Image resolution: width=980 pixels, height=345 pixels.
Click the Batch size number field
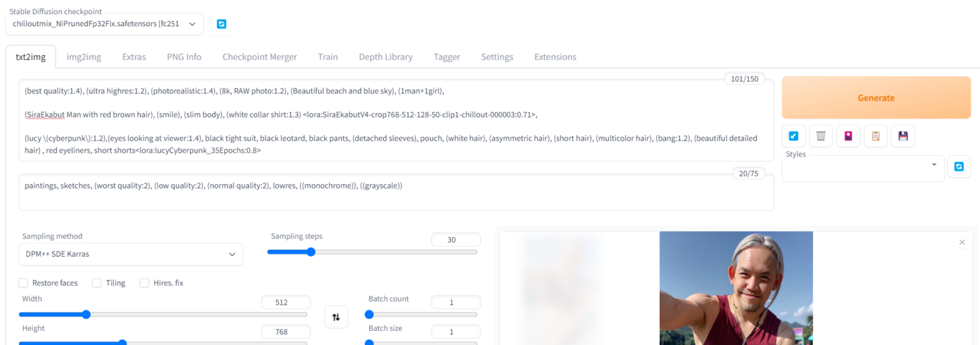[456, 332]
